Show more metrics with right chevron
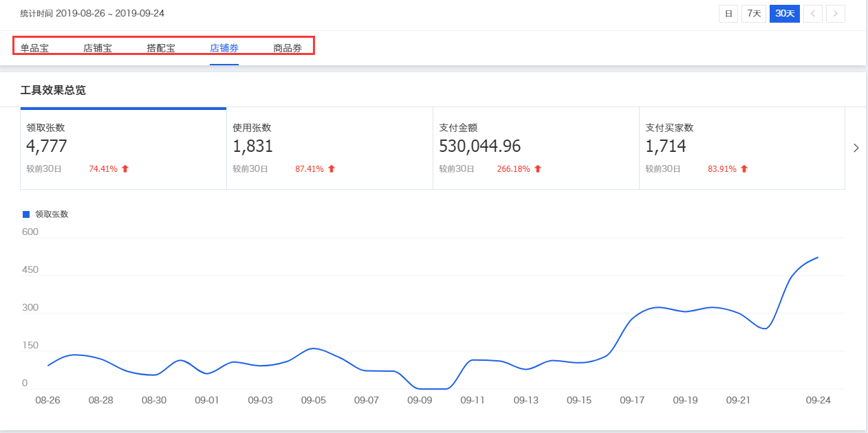The image size is (868, 433). click(x=856, y=148)
